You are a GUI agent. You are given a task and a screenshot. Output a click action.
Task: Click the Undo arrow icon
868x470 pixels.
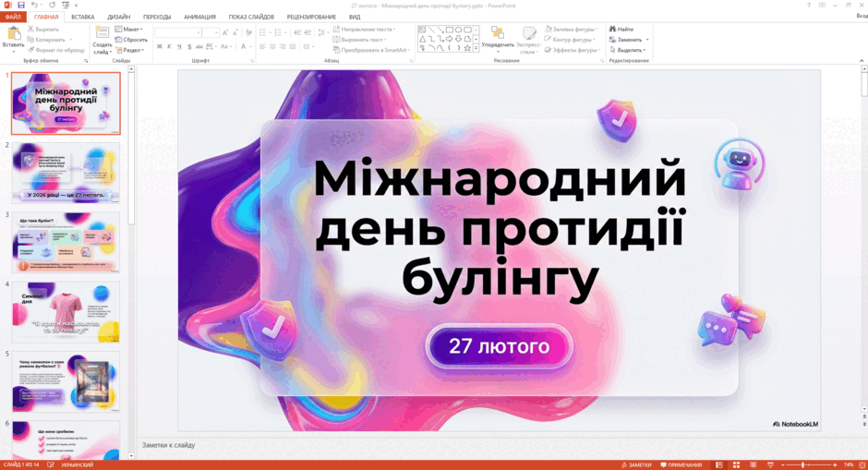tap(34, 5)
